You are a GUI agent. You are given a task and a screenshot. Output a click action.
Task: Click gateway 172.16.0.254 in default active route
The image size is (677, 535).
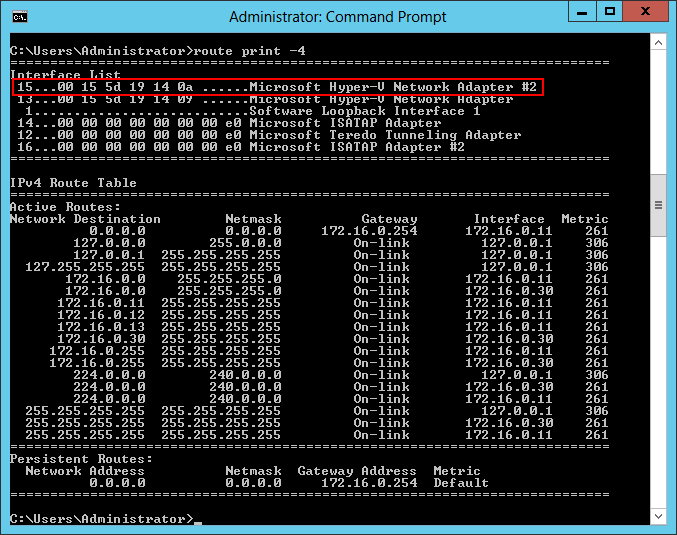(x=369, y=231)
